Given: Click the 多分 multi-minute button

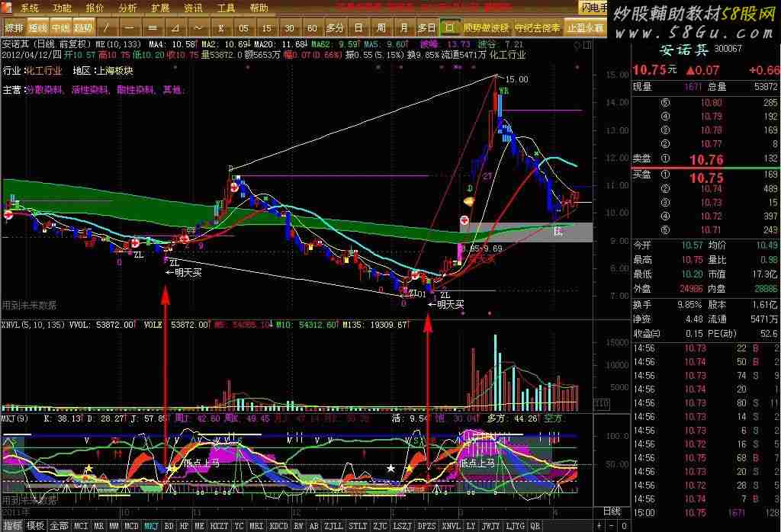Looking at the screenshot, I should pos(335,28).
